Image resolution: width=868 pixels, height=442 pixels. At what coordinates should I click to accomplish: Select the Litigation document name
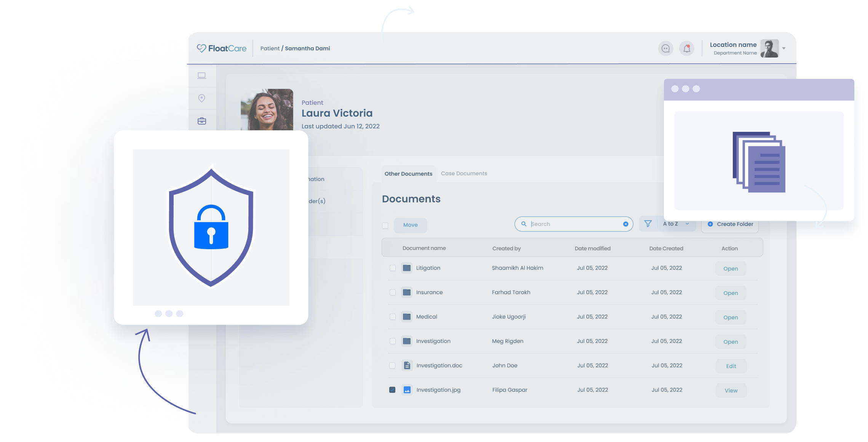click(428, 268)
